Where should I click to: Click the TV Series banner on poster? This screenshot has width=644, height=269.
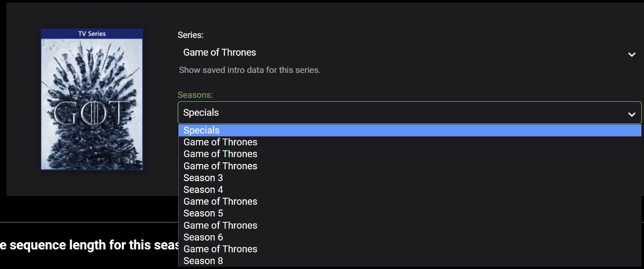92,34
